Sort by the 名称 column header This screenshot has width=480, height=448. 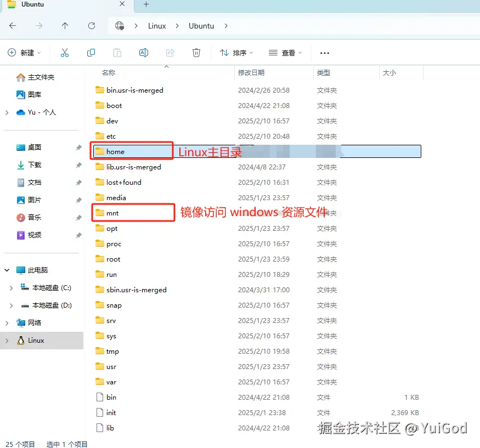pyautogui.click(x=109, y=73)
